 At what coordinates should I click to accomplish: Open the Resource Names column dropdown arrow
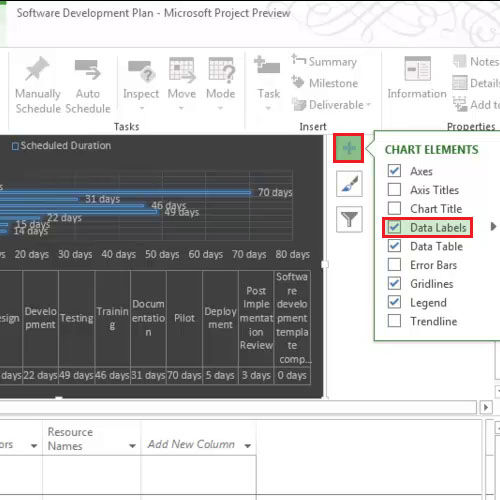point(132,446)
